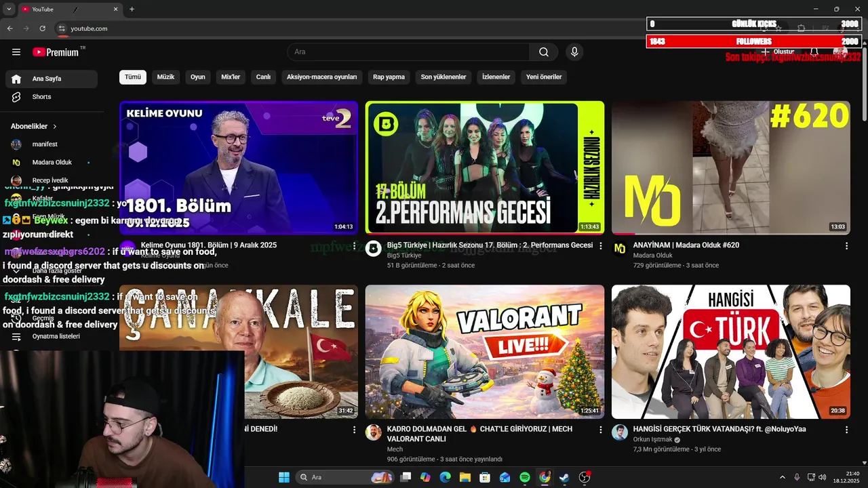Open Copilot from the taskbar
The height and width of the screenshot is (488, 868).
click(x=425, y=477)
